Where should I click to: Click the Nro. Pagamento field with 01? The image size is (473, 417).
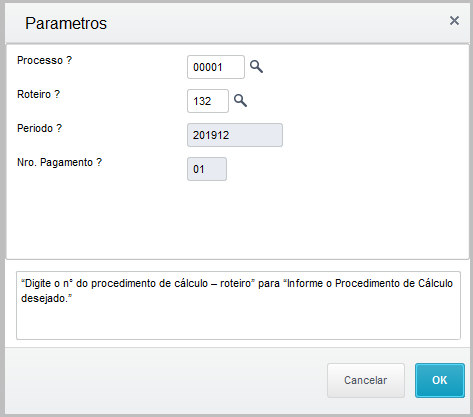click(207, 169)
